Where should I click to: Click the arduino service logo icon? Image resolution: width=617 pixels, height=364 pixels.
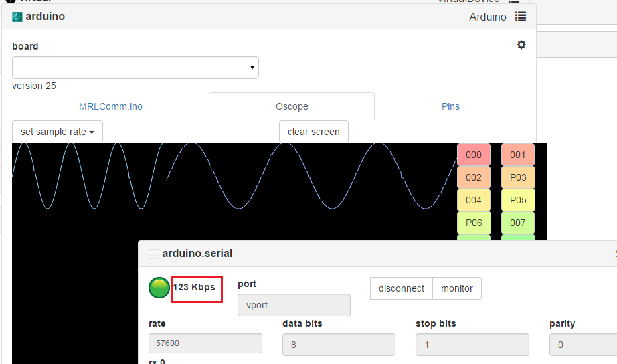(x=17, y=17)
